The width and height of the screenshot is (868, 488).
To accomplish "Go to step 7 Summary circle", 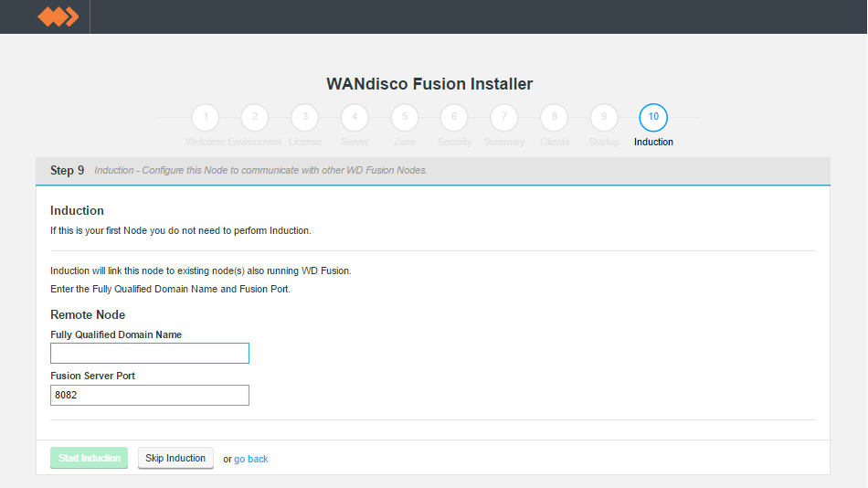I will (x=503, y=117).
